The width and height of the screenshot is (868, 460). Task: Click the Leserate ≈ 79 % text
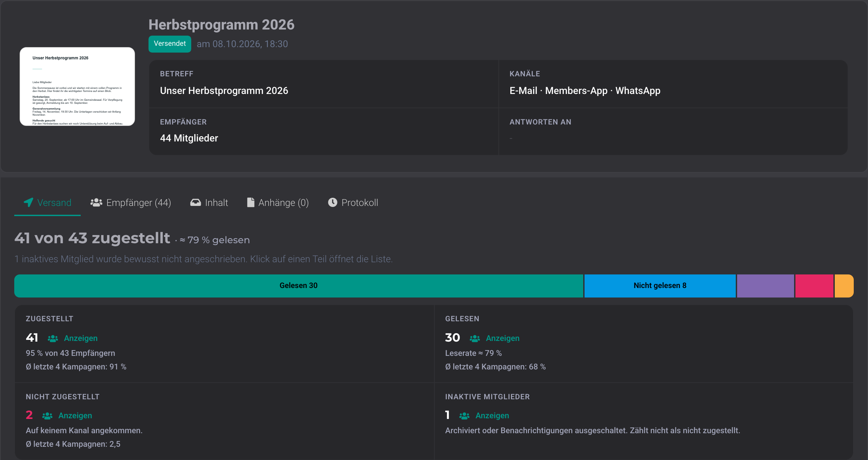point(473,353)
